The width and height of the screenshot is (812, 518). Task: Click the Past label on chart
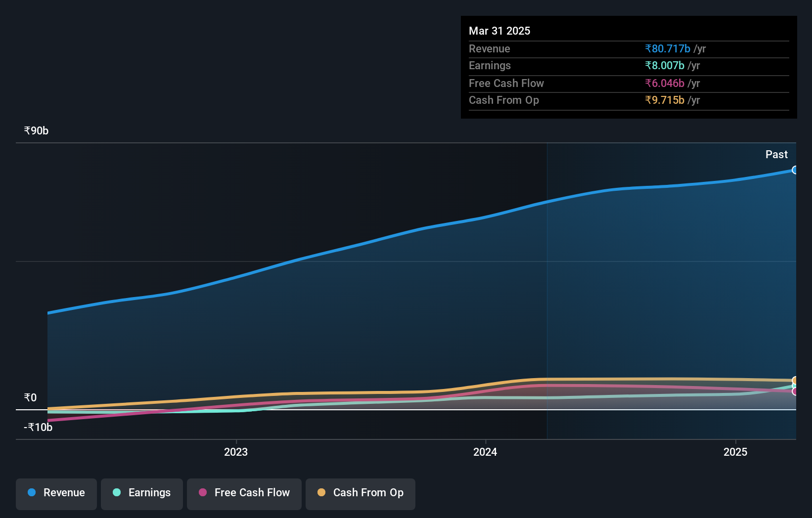coord(776,155)
